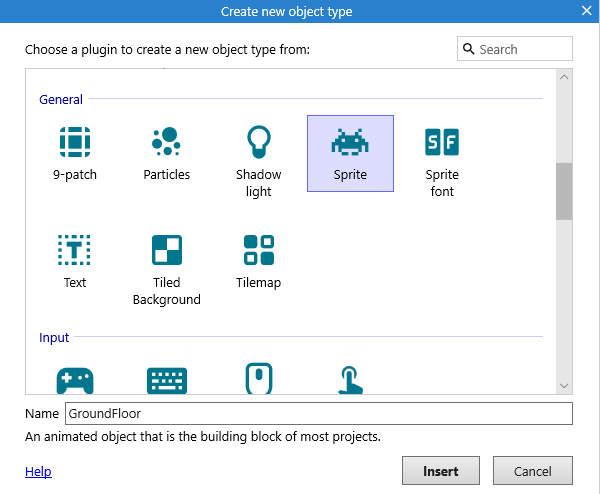Click the scrollbar up arrow
The width and height of the screenshot is (600, 494).
point(564,78)
